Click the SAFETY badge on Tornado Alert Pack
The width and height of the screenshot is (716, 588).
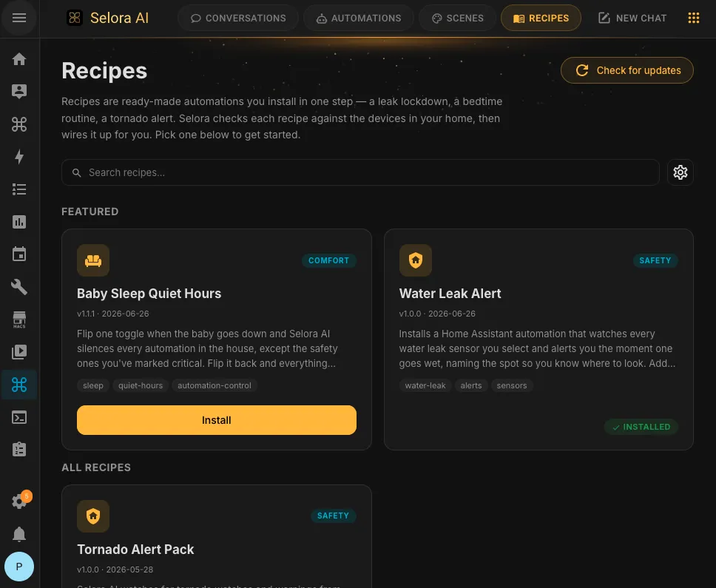click(x=334, y=516)
